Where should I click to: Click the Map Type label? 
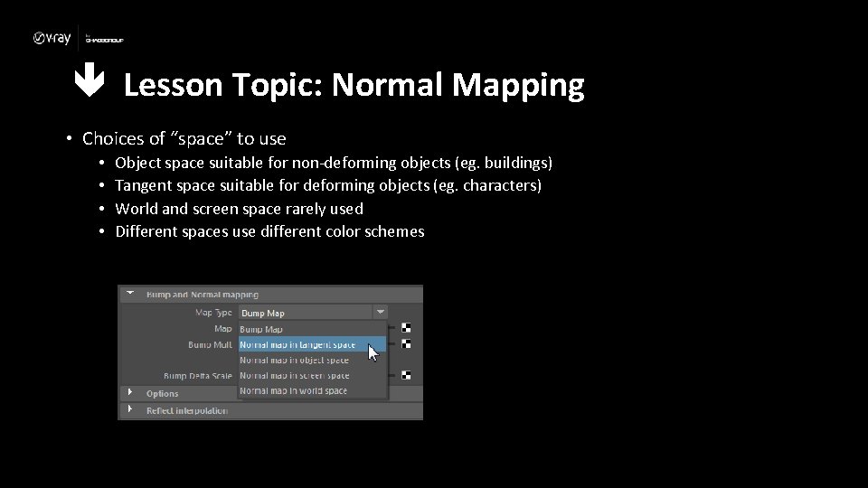tap(213, 313)
